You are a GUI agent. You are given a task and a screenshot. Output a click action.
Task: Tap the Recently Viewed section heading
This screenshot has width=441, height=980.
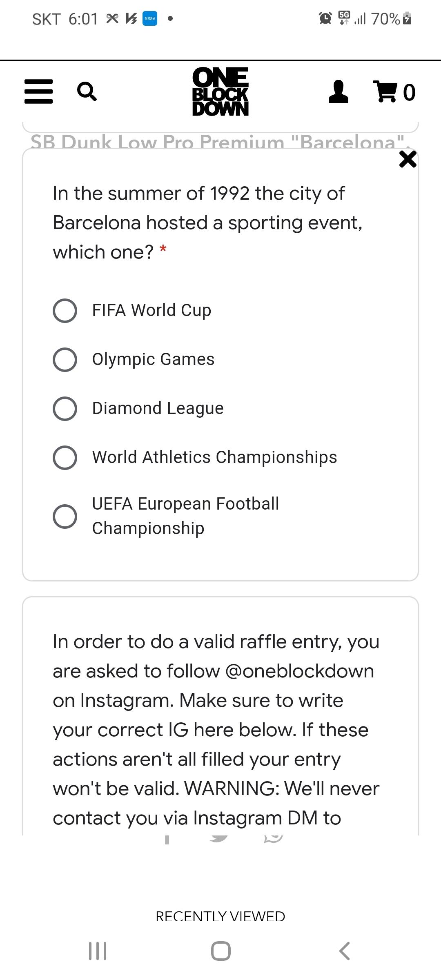[x=220, y=916]
